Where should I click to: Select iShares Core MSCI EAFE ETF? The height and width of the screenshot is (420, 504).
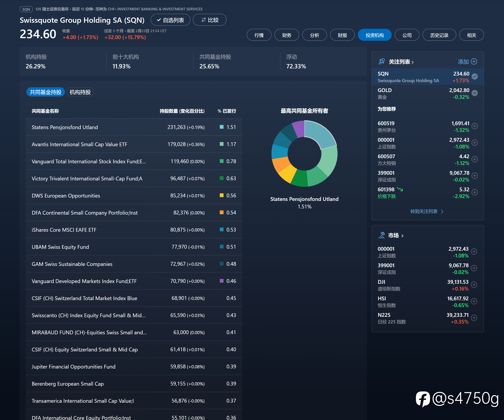134,230
